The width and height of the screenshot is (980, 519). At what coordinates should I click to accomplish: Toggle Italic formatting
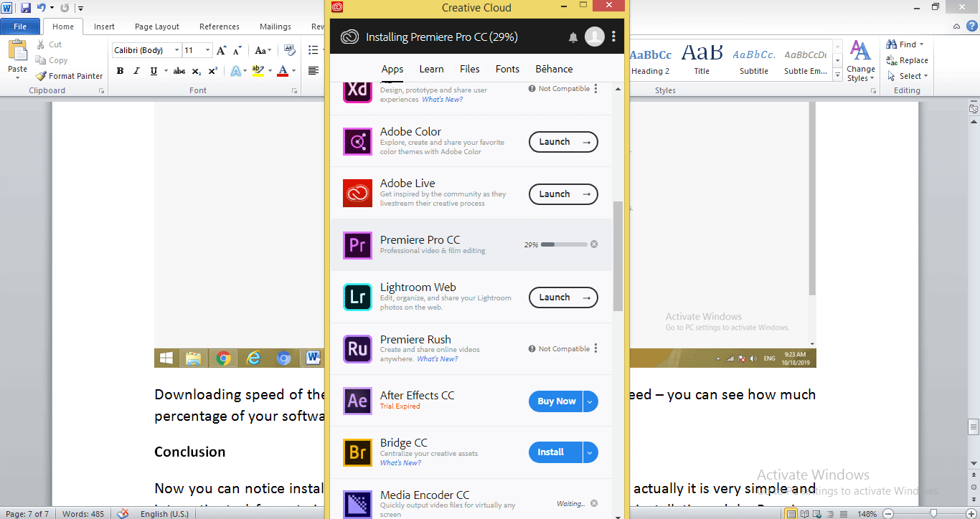click(x=136, y=71)
